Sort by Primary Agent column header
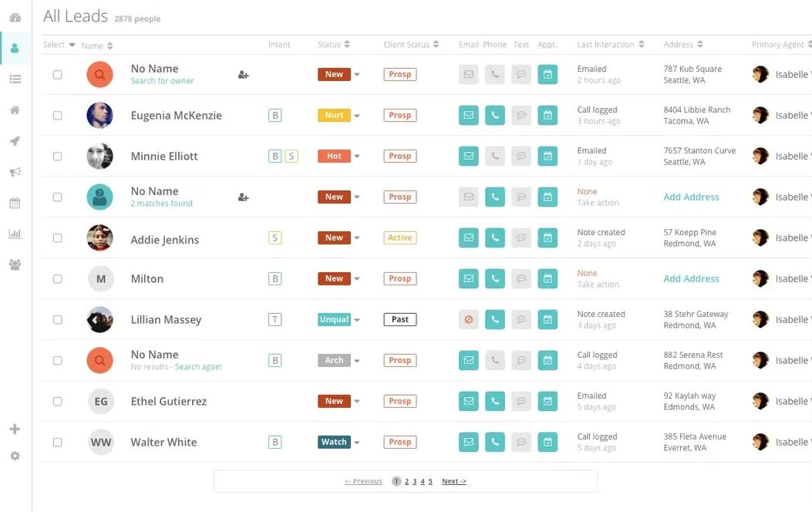The image size is (812, 512). pyautogui.click(x=781, y=45)
